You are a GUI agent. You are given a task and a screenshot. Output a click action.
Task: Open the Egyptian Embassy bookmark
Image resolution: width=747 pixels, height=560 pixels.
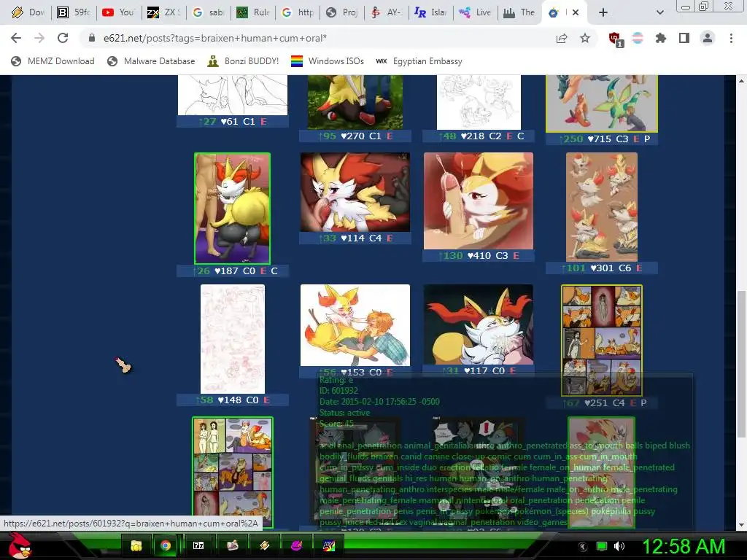pyautogui.click(x=419, y=61)
